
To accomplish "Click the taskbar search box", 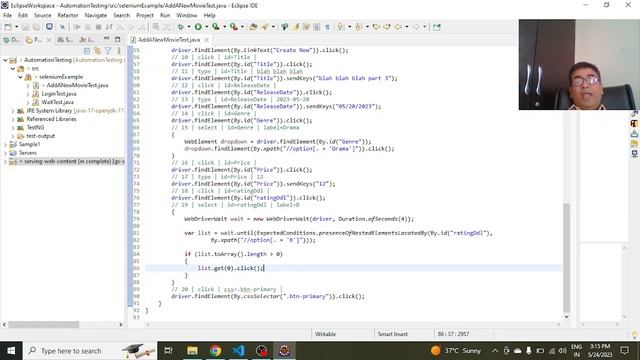I will tap(90, 351).
